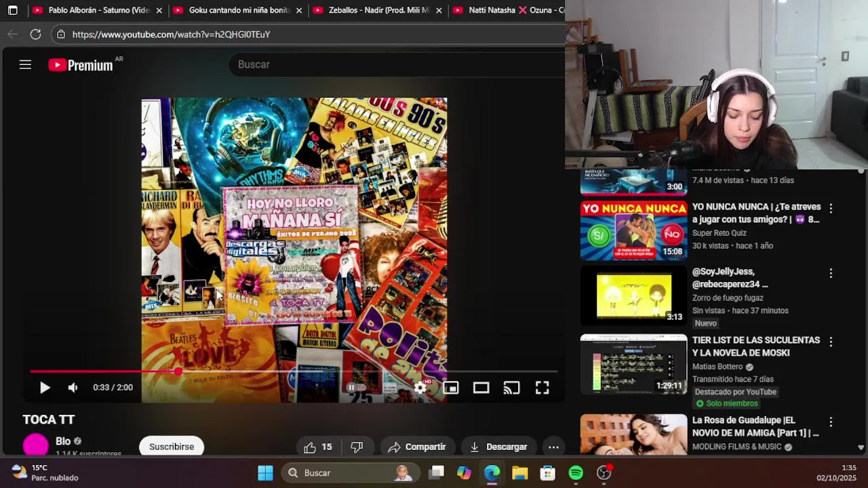Enable miniplayer mode in video player

451,388
